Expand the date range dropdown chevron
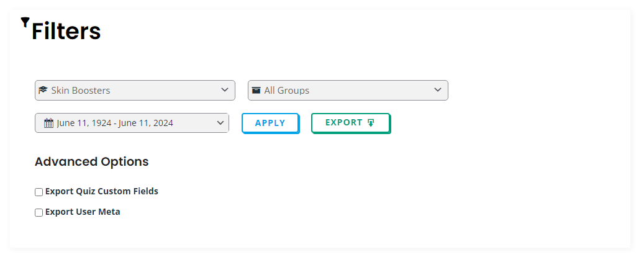Image resolution: width=644 pixels, height=257 pixels. point(220,122)
